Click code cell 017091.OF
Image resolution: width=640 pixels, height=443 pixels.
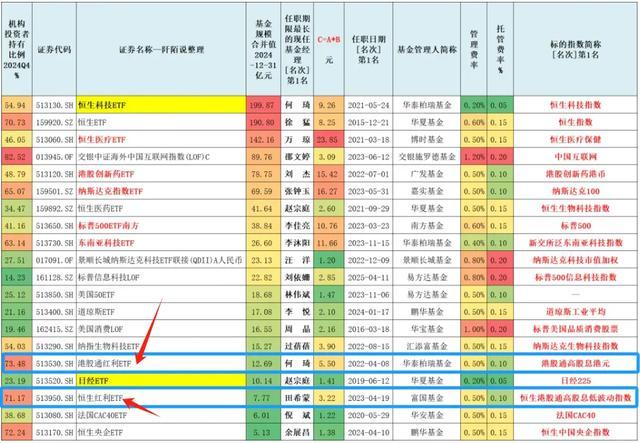click(x=54, y=260)
